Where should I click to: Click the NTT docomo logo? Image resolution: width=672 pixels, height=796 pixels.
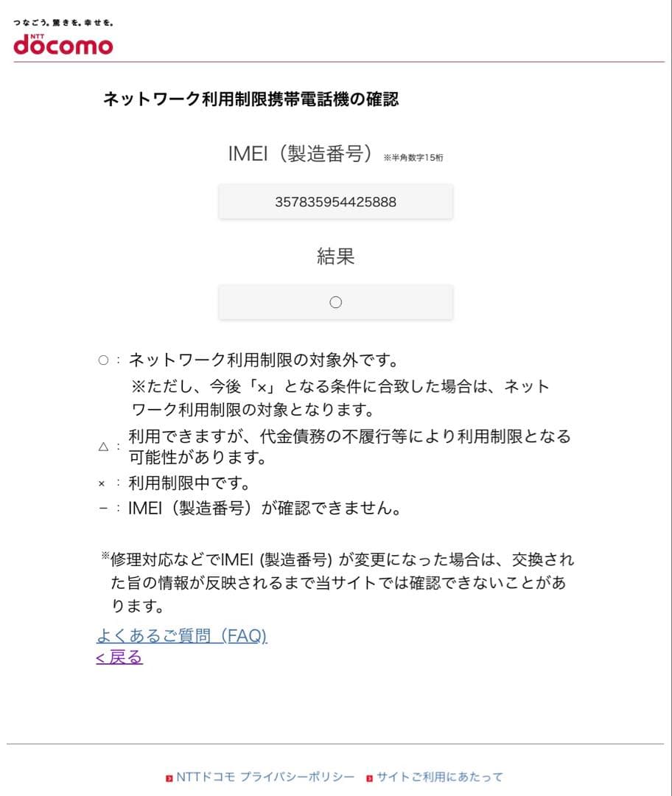63,44
